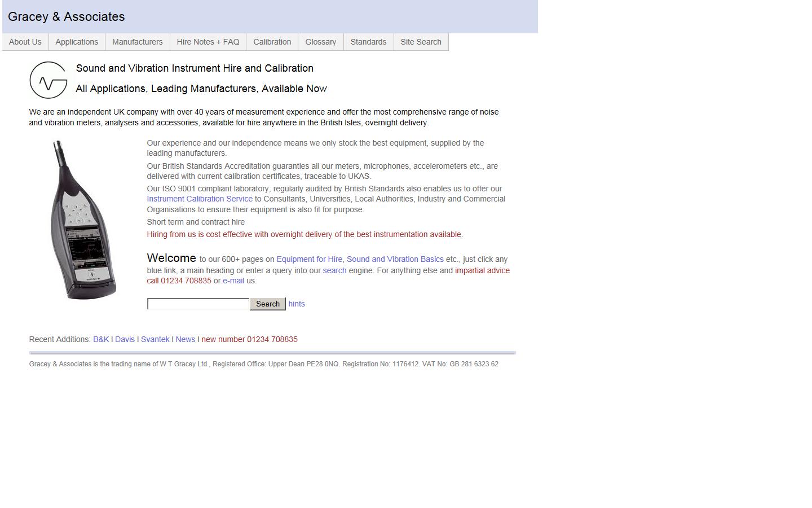Open the Glossary navigation item
Viewport: 812px width, 508px height.
[320, 42]
